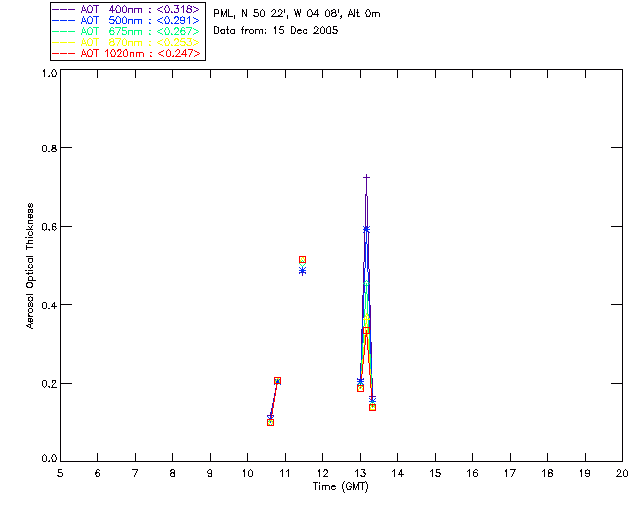
Task: Click the x-axis tick label 13
Action: (360, 473)
